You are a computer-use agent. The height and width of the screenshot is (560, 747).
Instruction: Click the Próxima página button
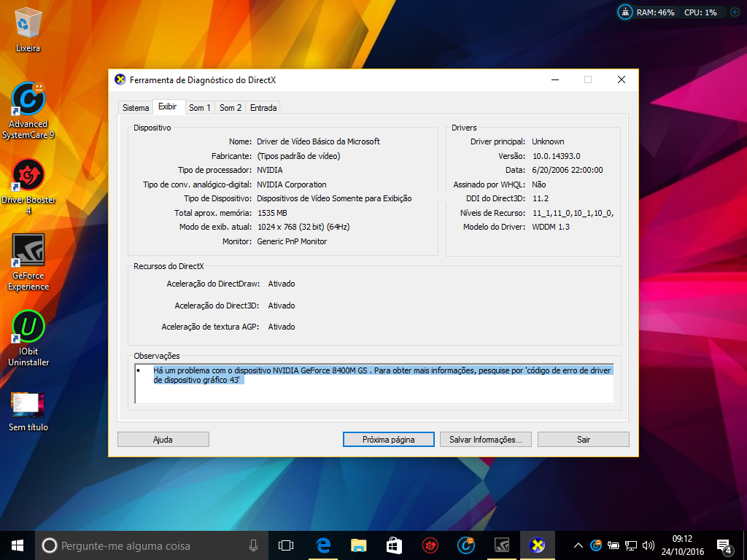(x=388, y=440)
